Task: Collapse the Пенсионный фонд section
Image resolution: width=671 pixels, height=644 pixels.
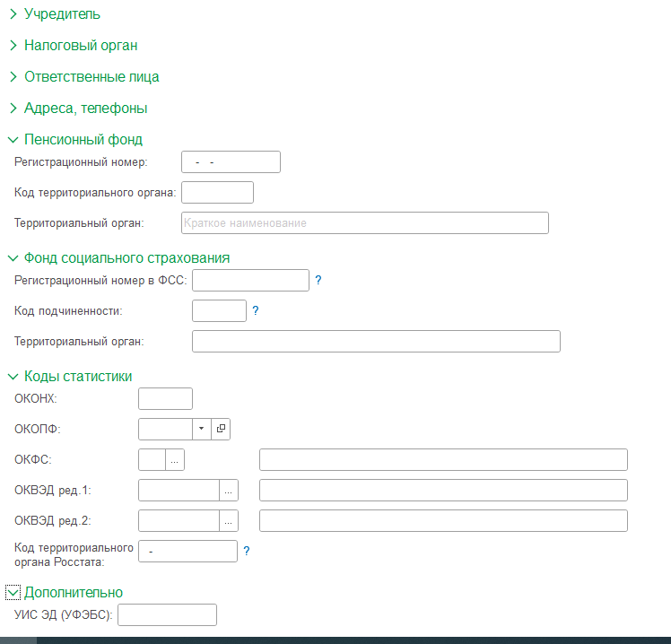Action: 13,140
